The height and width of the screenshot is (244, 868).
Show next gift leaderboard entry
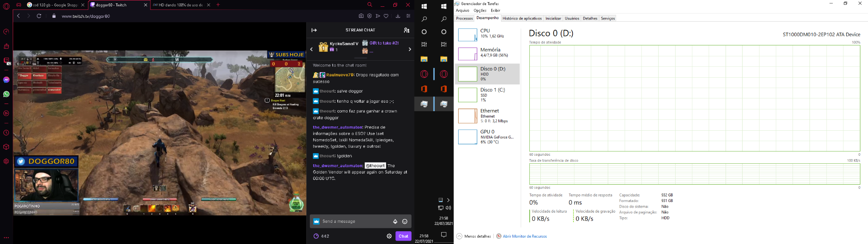pos(409,49)
